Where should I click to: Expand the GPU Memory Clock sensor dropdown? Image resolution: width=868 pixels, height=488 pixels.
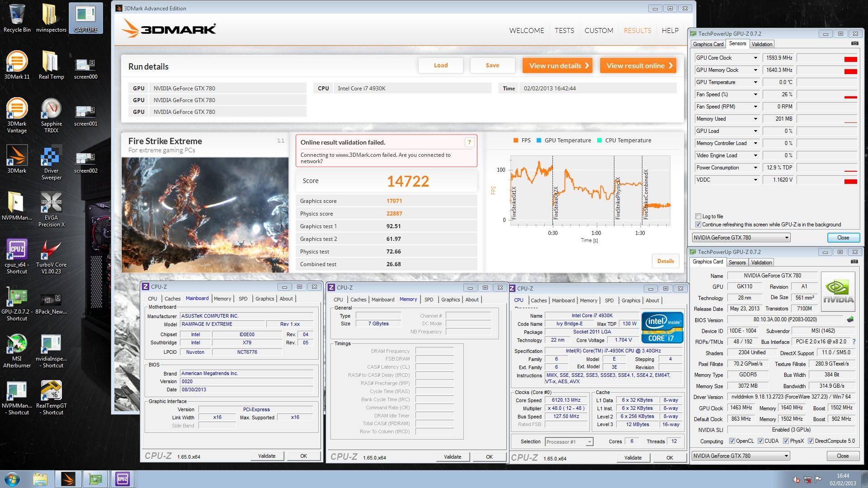click(x=755, y=70)
